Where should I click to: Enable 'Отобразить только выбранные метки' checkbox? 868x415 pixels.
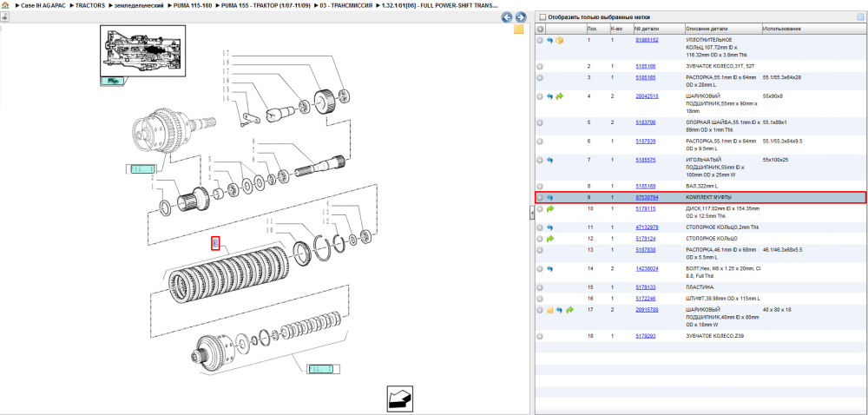(x=542, y=17)
